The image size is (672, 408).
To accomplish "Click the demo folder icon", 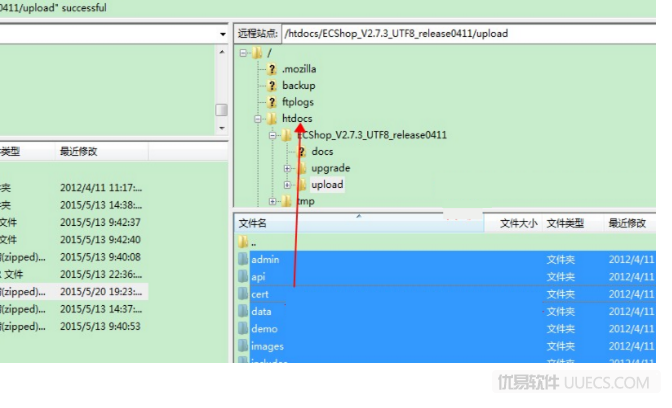I will point(243,329).
